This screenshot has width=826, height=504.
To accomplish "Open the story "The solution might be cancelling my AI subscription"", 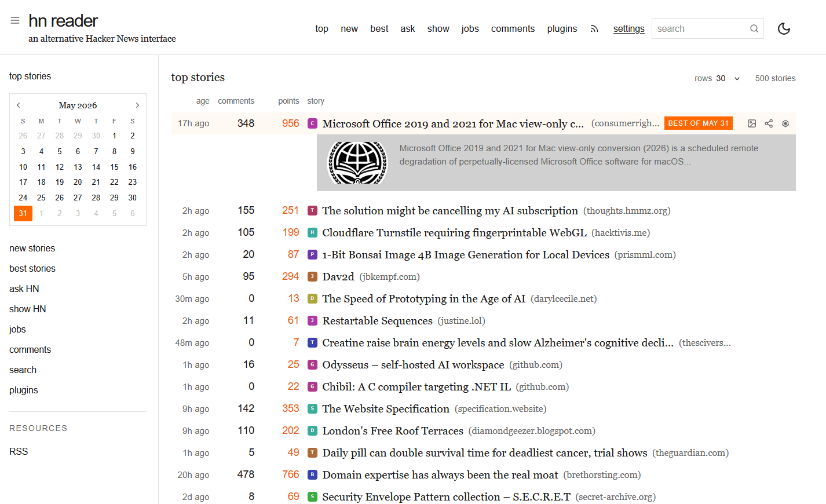I will [x=450, y=210].
